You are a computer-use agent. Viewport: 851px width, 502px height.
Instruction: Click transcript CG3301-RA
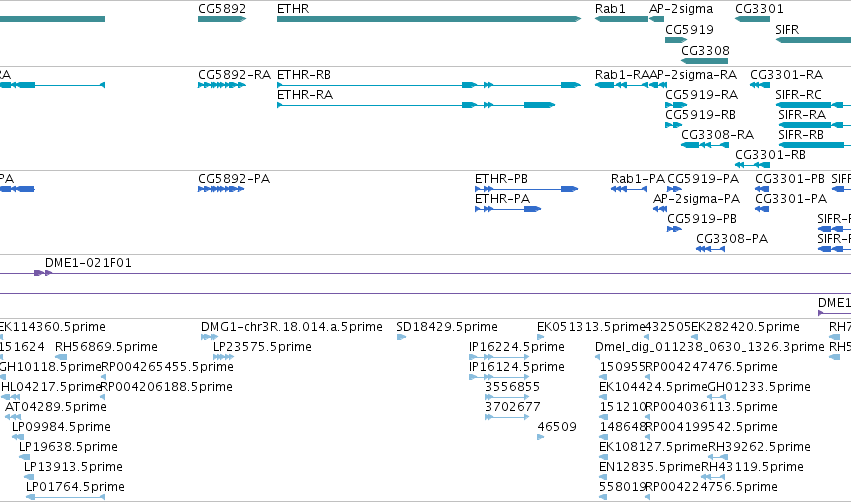pyautogui.click(x=786, y=74)
